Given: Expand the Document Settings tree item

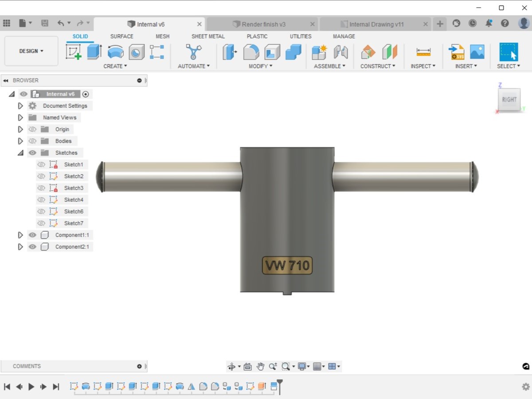Looking at the screenshot, I should pos(20,106).
